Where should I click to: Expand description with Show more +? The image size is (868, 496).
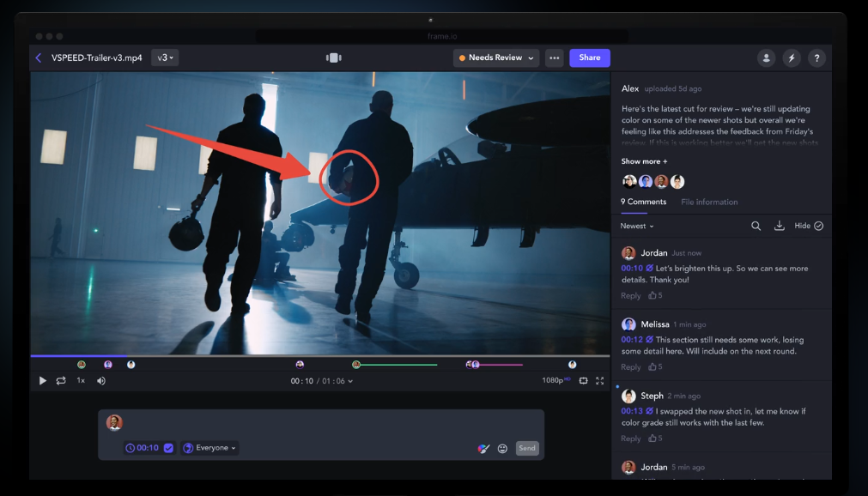645,161
